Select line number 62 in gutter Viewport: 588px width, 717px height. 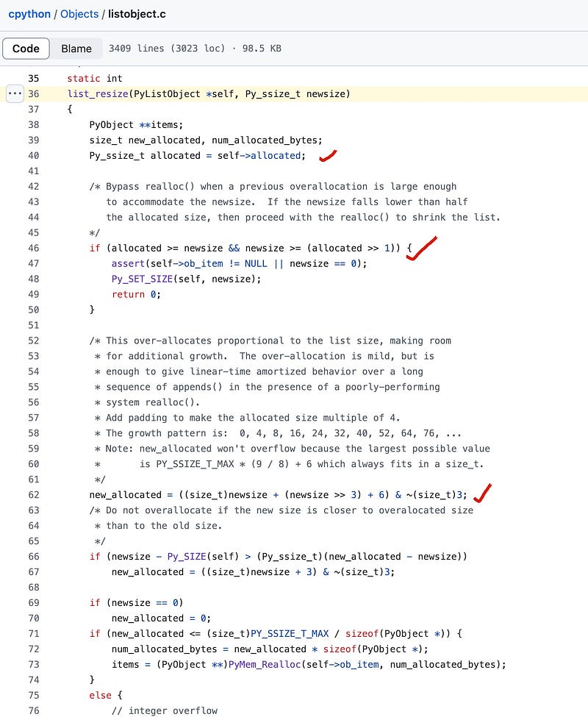(34, 495)
